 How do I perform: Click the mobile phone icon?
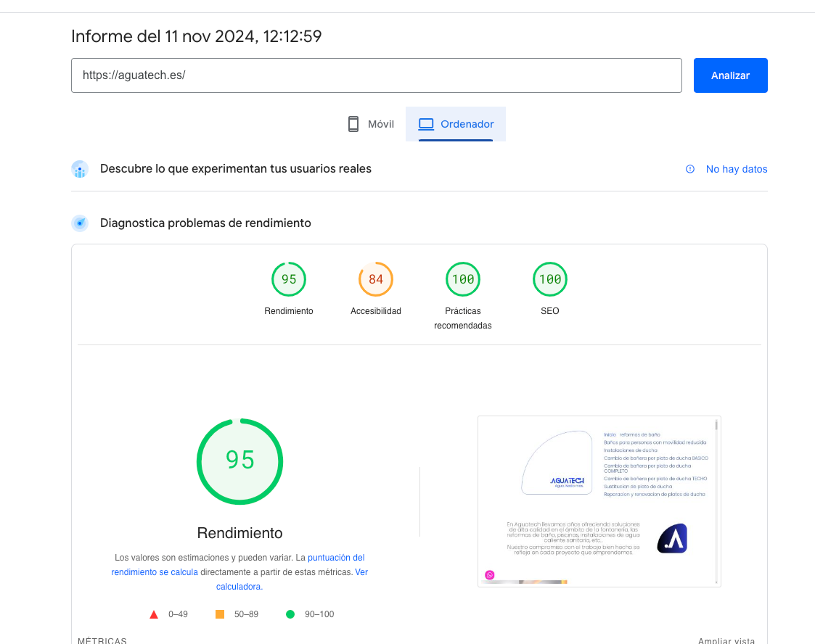[x=353, y=124]
